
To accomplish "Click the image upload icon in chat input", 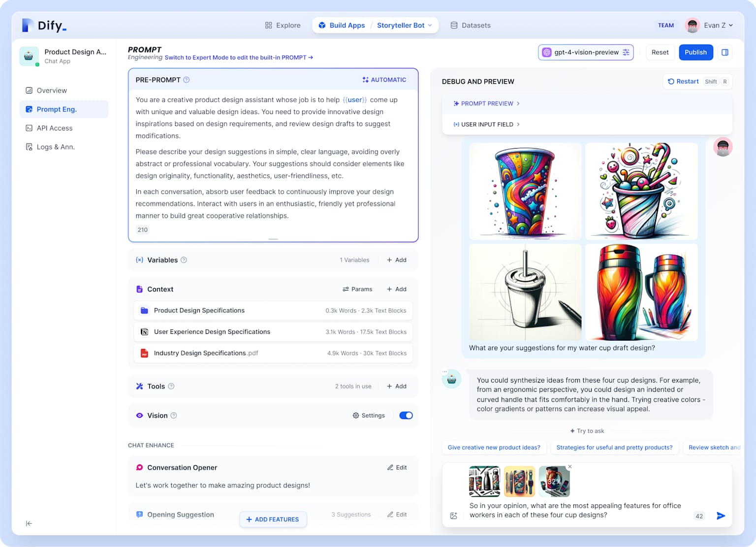I will click(453, 515).
